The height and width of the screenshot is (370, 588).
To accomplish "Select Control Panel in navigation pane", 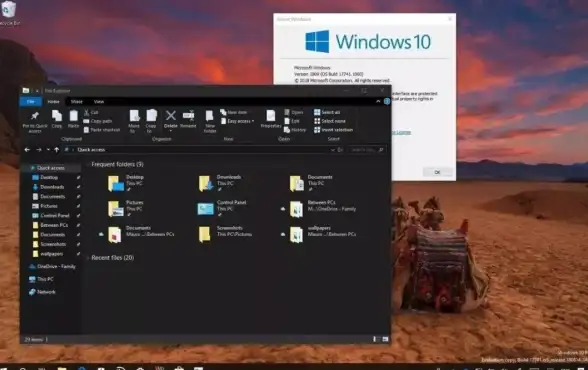I will tap(55, 215).
